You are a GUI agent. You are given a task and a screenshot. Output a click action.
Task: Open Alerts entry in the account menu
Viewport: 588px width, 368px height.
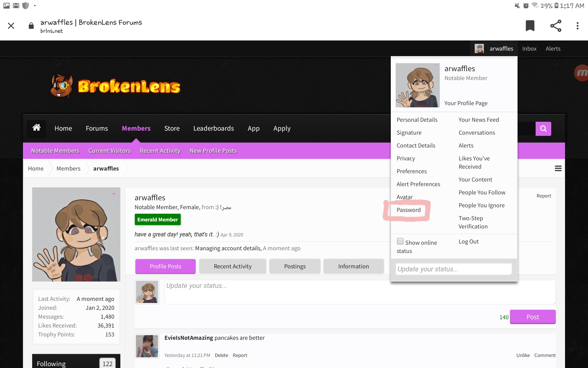(x=466, y=145)
